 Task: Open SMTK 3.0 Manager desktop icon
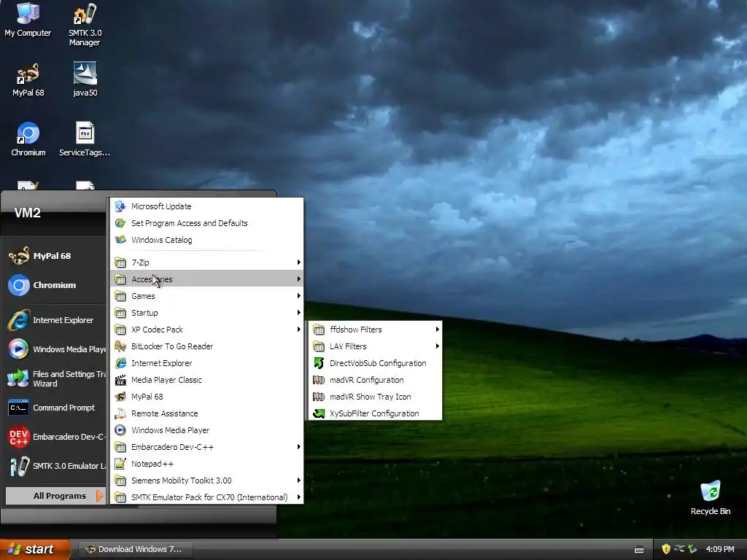(85, 25)
